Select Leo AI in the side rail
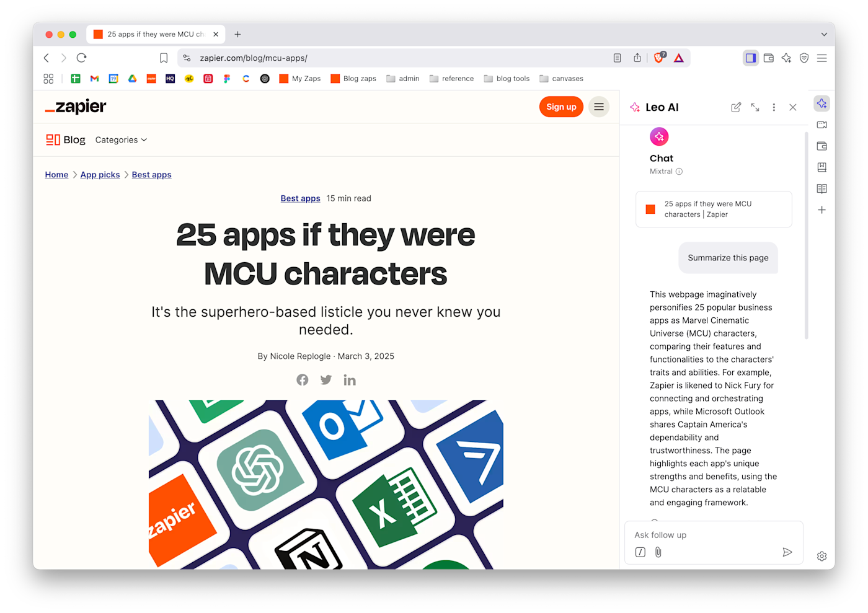The image size is (868, 613). pos(822,104)
